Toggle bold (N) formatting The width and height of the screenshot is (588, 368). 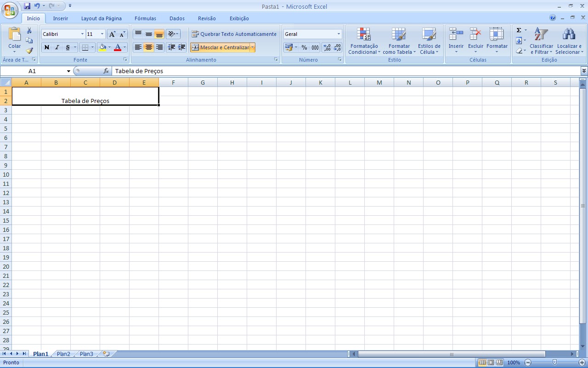(47, 47)
